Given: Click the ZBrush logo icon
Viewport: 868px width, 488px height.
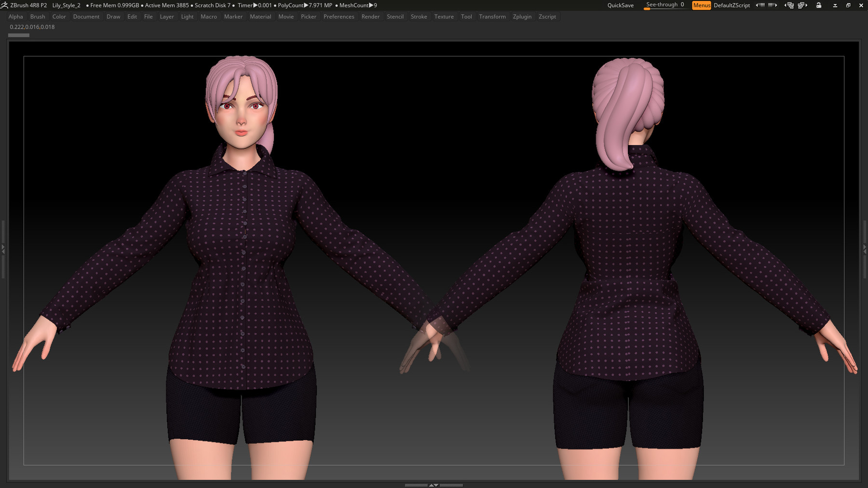Looking at the screenshot, I should point(4,5).
